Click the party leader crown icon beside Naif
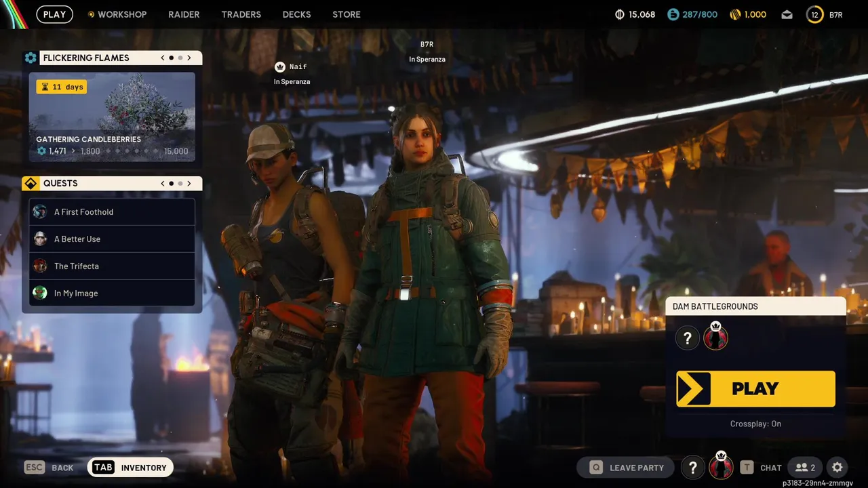The height and width of the screenshot is (488, 868). 279,66
